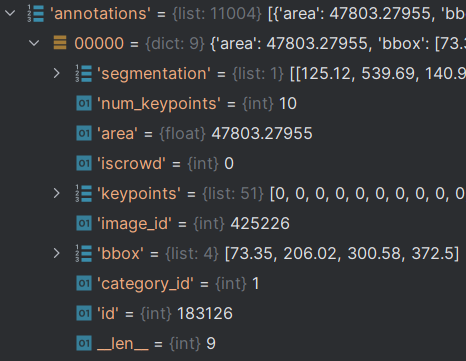Select the 'num_keypoints' key name
Image resolution: width=466 pixels, height=361 pixels.
(x=159, y=104)
